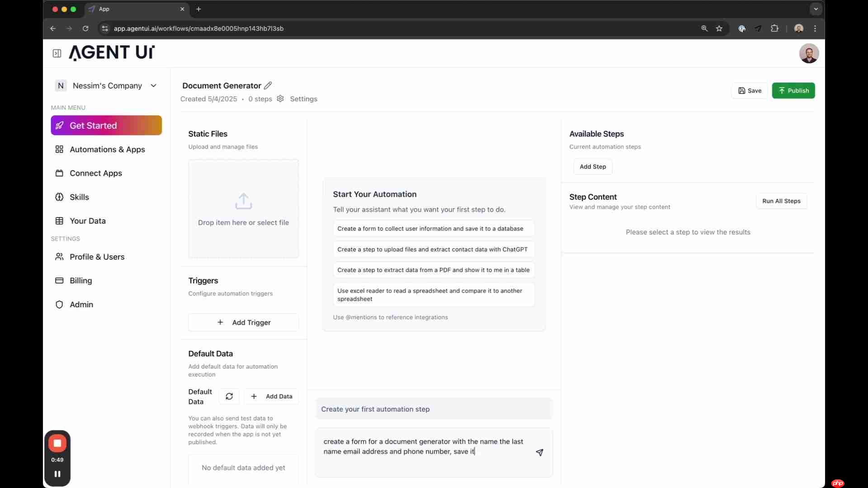868x488 pixels.
Task: Click the paper plane extension icon in toolbar
Action: point(758,28)
